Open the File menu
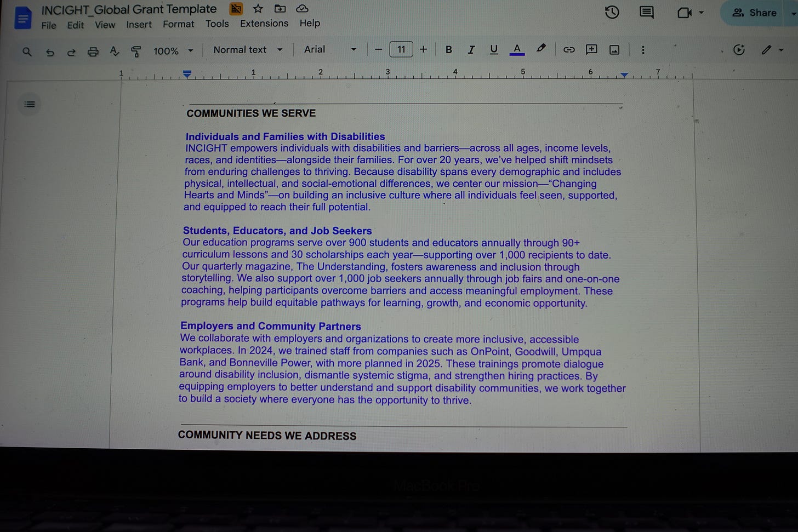 point(49,25)
